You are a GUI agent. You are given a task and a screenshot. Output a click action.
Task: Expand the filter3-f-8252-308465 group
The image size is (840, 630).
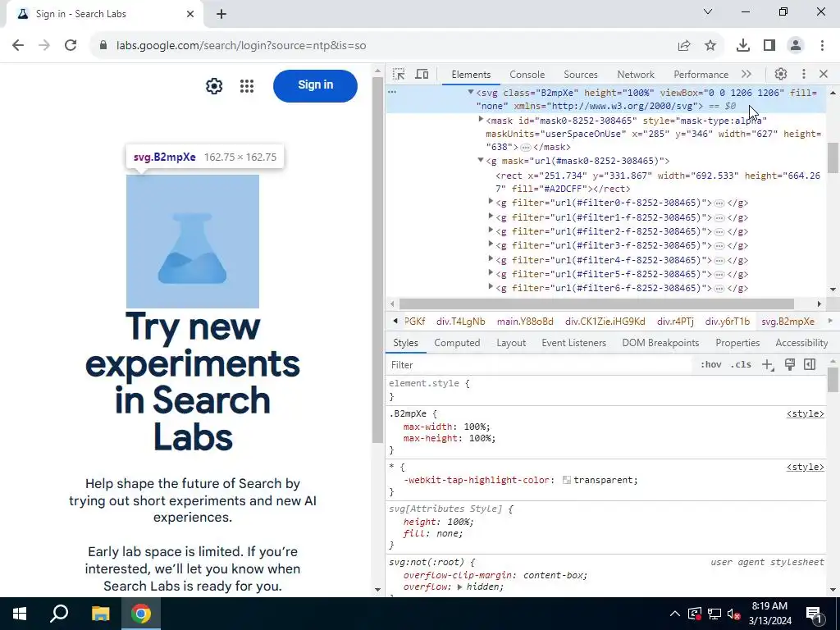(491, 244)
